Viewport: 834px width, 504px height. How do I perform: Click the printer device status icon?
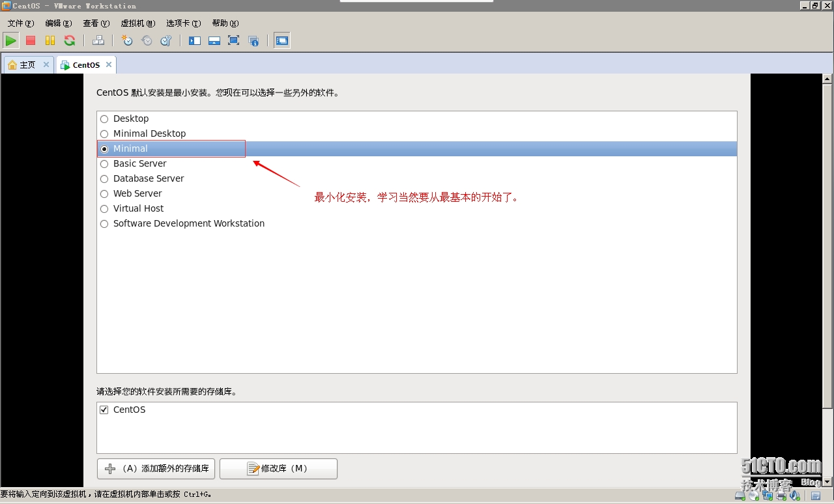click(x=781, y=496)
